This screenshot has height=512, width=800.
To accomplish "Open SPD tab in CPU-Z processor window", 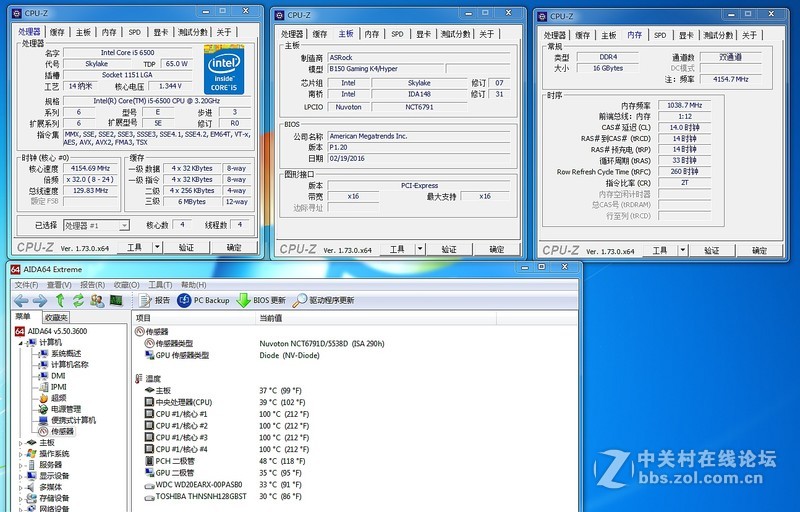I will 135,32.
